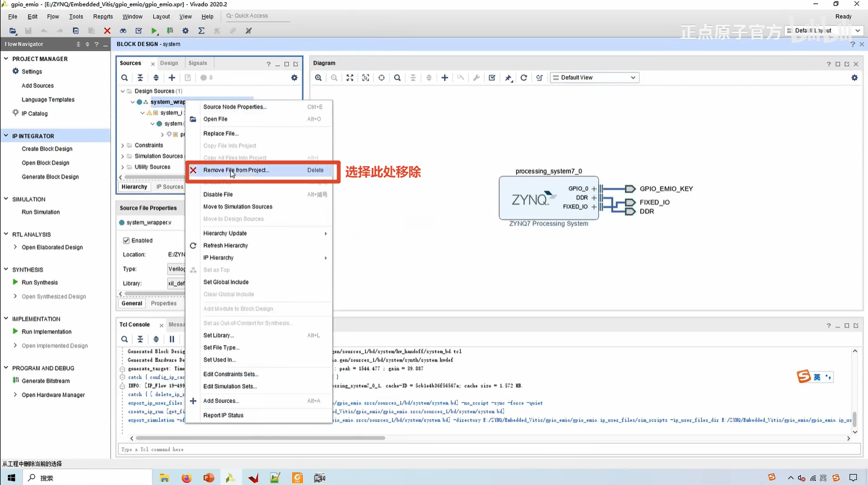This screenshot has height=485, width=868.
Task: Open the Hierarchy Update submenu
Action: coord(259,233)
